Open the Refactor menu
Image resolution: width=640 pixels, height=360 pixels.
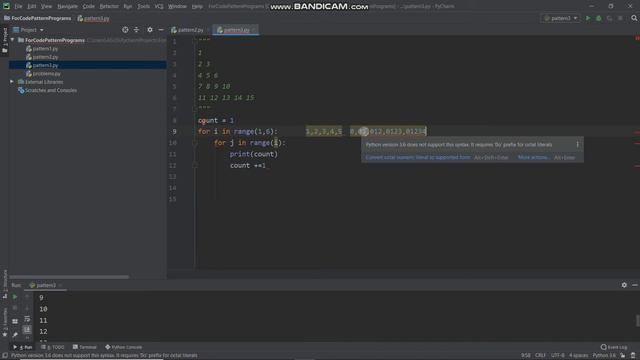tap(109, 7)
